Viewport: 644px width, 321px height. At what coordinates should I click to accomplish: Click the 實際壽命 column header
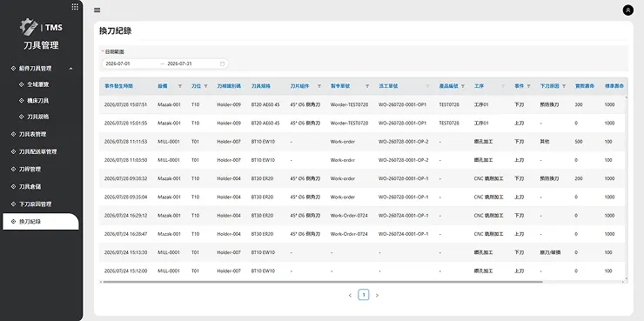(x=585, y=86)
